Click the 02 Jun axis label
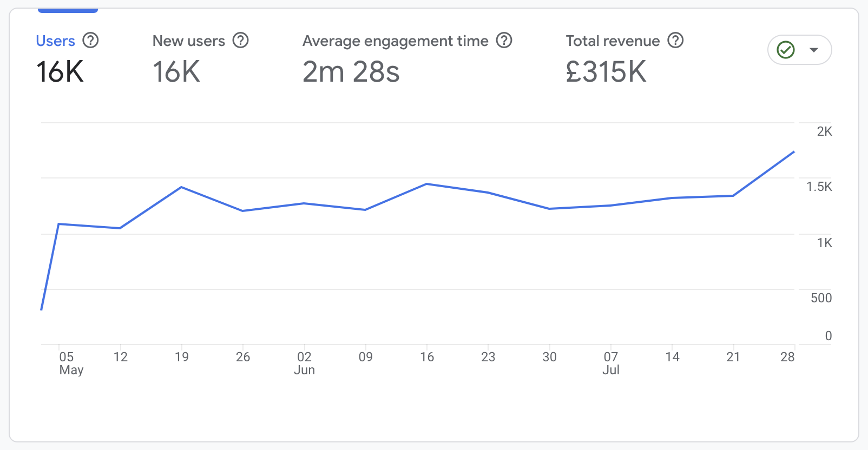 (x=304, y=363)
